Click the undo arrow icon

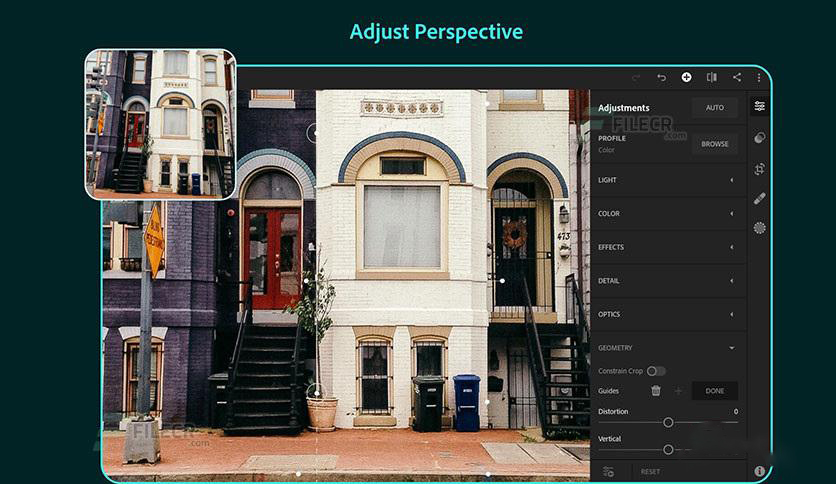pyautogui.click(x=661, y=77)
